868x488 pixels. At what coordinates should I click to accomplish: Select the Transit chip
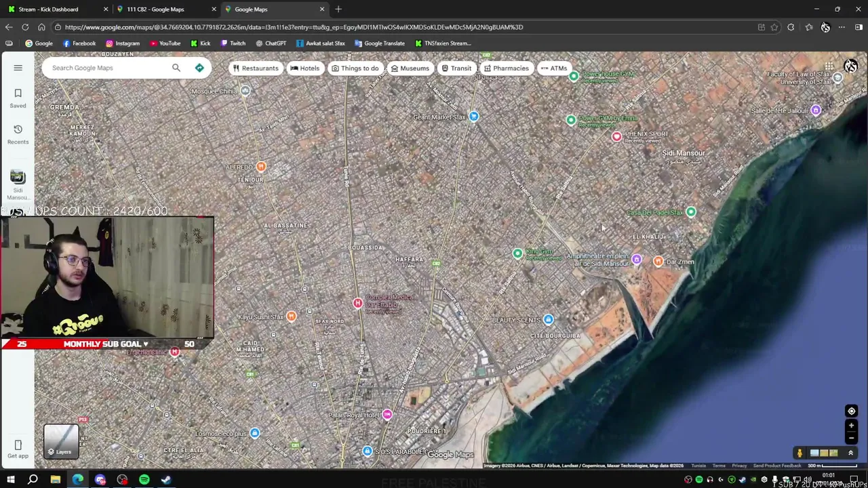pos(456,68)
